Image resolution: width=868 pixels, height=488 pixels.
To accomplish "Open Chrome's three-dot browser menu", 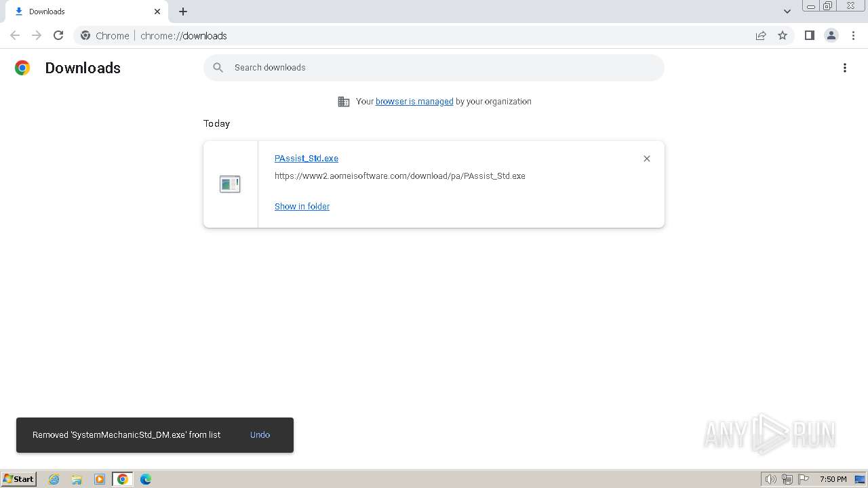I will pyautogui.click(x=853, y=35).
